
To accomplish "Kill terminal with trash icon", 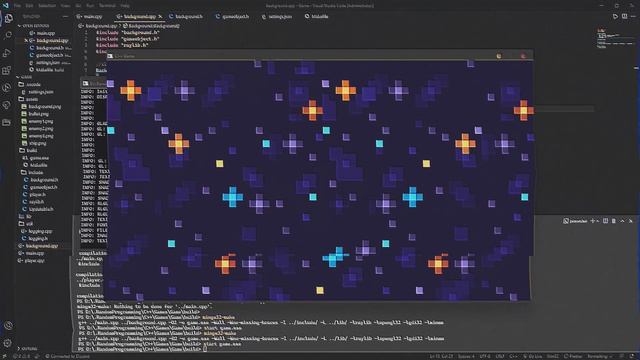I will coord(614,221).
